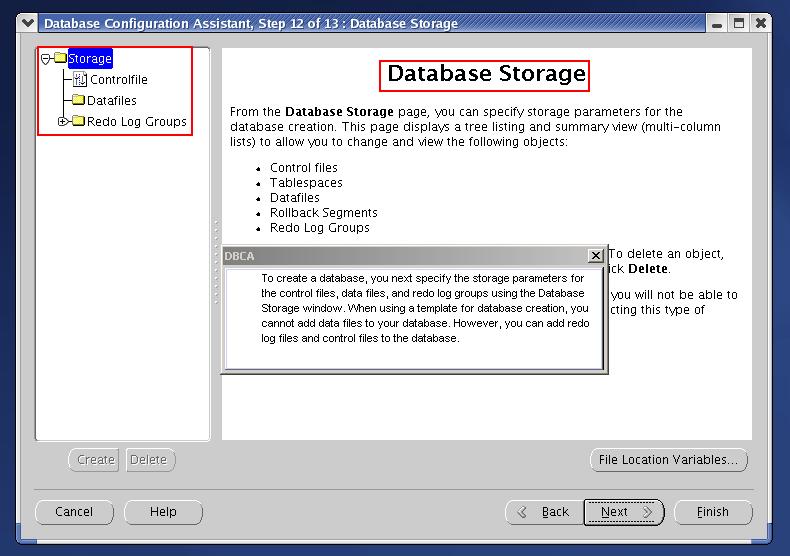The width and height of the screenshot is (790, 556).
Task: Close the DBCA tooltip popup
Action: point(595,256)
